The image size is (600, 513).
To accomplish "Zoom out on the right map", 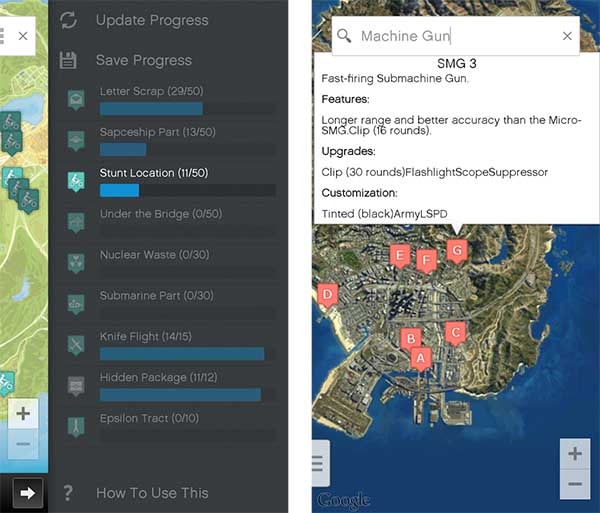I will coord(574,484).
